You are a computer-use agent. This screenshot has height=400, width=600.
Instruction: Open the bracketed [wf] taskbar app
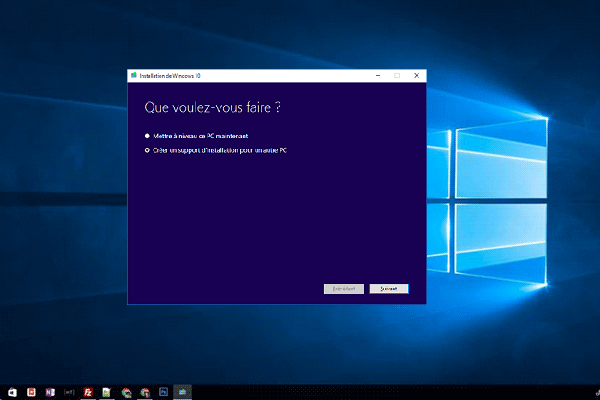click(69, 392)
